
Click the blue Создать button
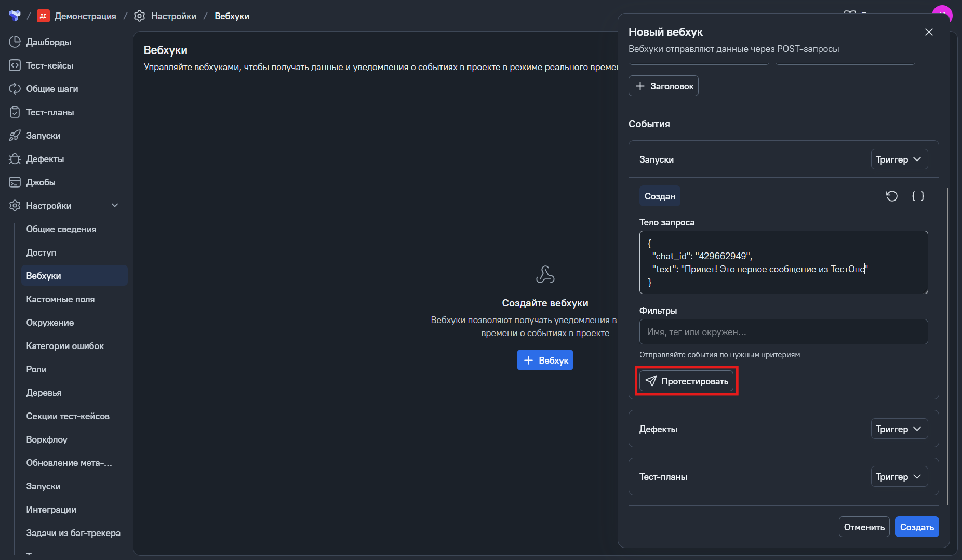coord(916,527)
